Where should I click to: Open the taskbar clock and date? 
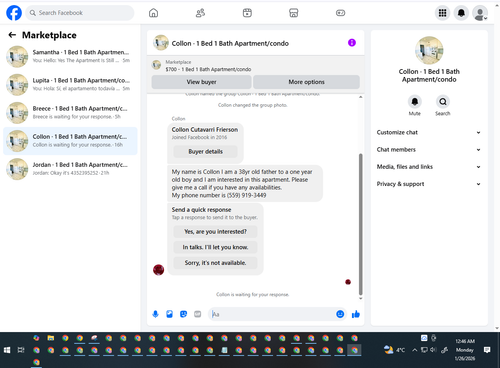(465, 350)
